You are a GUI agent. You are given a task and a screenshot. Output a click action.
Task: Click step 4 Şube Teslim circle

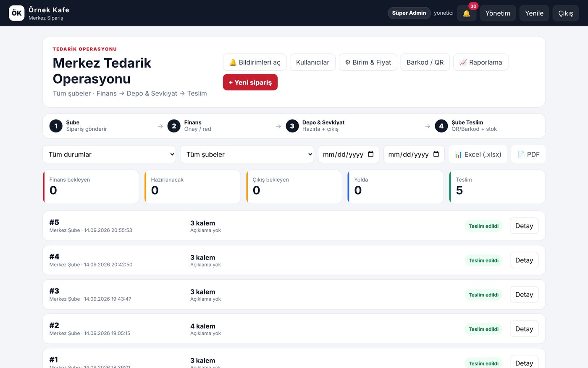click(441, 126)
